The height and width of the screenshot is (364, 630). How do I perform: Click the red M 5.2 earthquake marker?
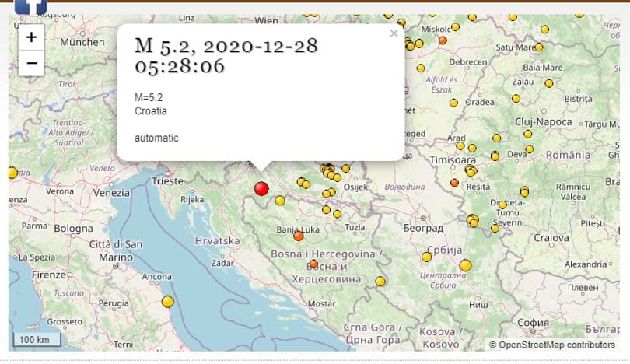pyautogui.click(x=261, y=188)
